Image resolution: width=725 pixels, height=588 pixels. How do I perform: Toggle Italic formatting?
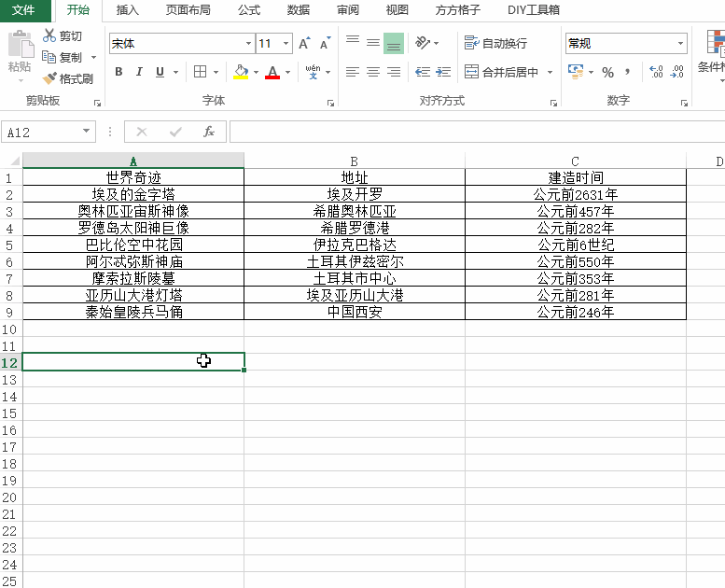coord(139,72)
